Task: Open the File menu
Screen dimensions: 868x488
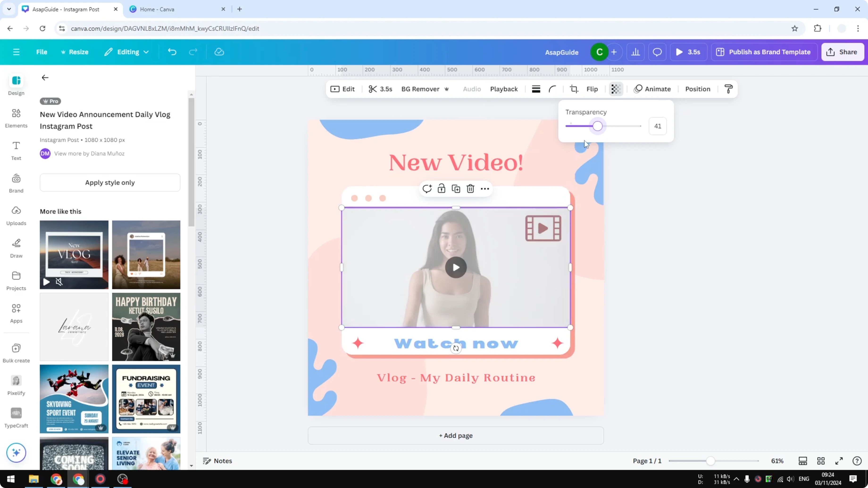Action: click(42, 52)
